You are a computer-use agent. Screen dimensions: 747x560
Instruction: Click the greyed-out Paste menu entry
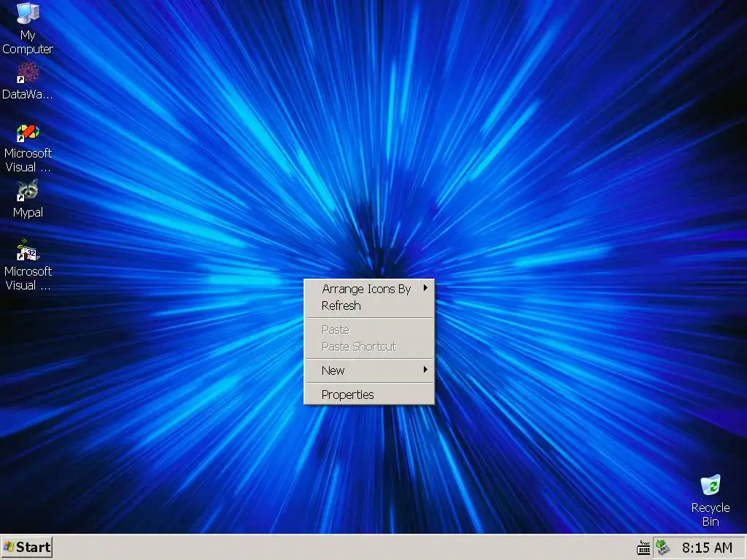tap(369, 330)
